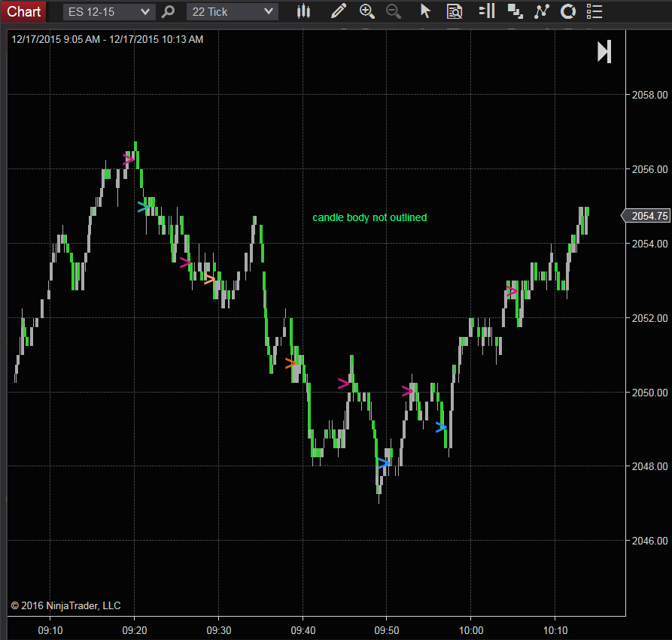Click the teal arrow marker near 09:21
The height and width of the screenshot is (640, 672).
coord(144,207)
